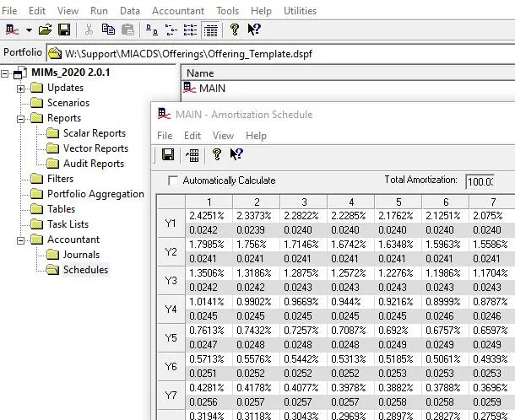Save the amortization schedule via its toolbar icon
The height and width of the screenshot is (420, 515).
pyautogui.click(x=167, y=154)
